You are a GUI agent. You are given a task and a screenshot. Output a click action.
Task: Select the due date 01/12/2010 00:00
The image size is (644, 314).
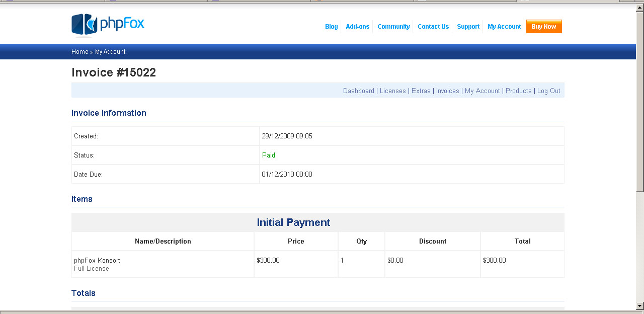pos(287,174)
